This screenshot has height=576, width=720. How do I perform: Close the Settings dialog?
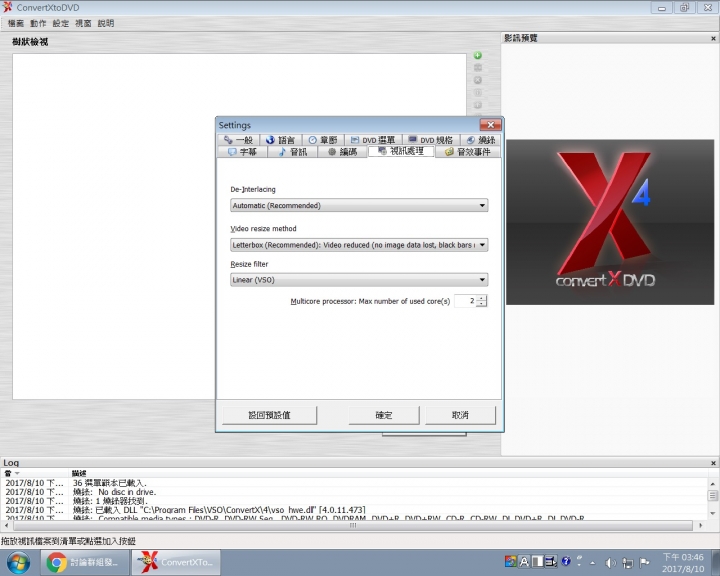click(490, 125)
